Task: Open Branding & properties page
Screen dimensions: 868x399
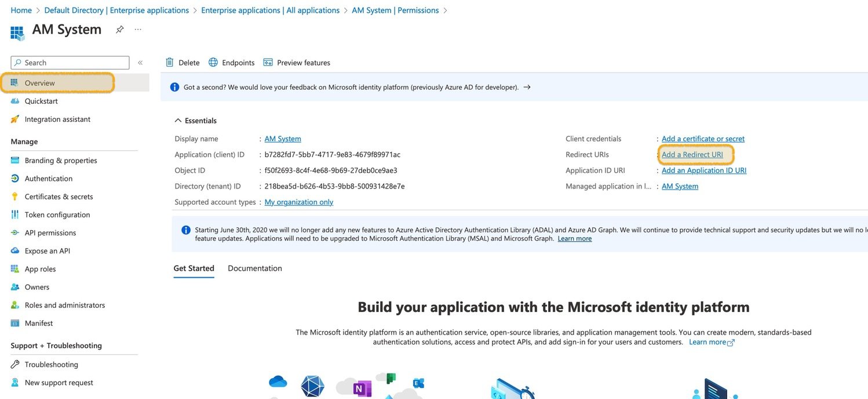Action: coord(61,160)
